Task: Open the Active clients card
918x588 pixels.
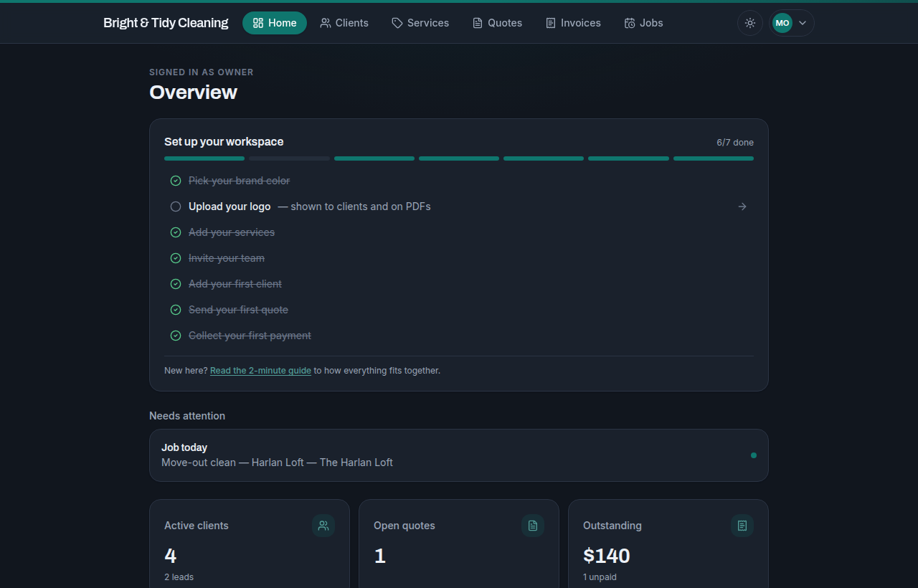Action: (250, 544)
